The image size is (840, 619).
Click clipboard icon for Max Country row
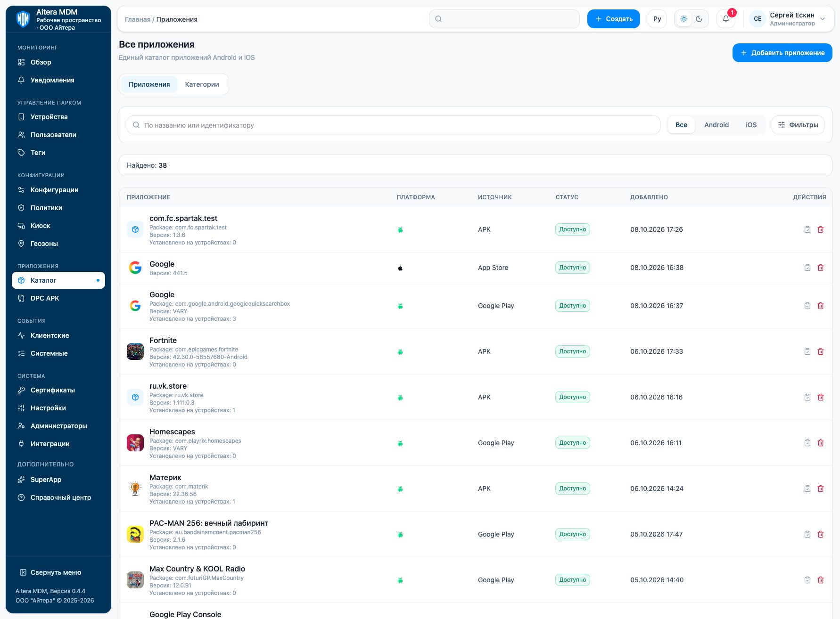point(807,580)
